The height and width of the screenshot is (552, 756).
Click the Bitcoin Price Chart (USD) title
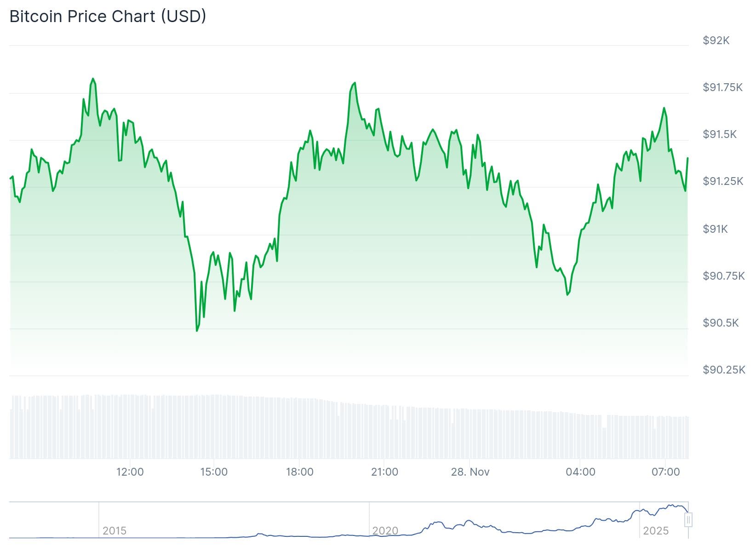[108, 17]
